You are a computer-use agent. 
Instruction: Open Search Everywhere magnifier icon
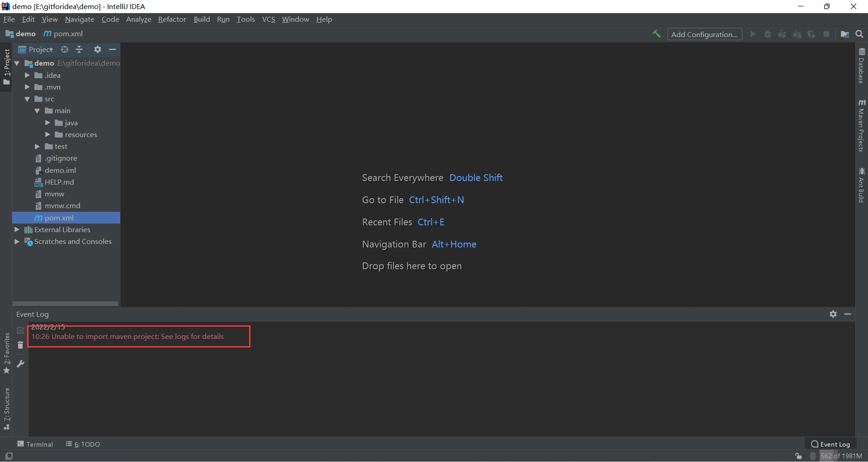pyautogui.click(x=859, y=34)
